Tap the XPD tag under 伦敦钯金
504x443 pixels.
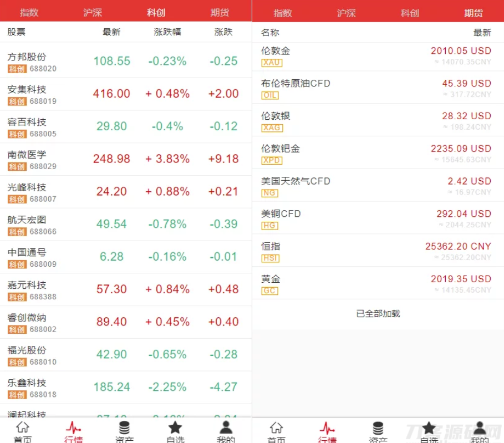click(272, 160)
